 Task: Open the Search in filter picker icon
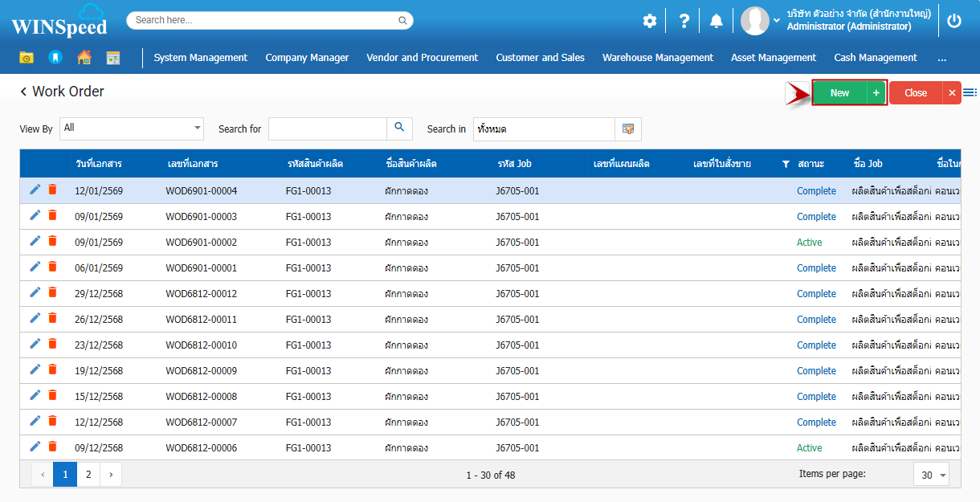pyautogui.click(x=627, y=129)
